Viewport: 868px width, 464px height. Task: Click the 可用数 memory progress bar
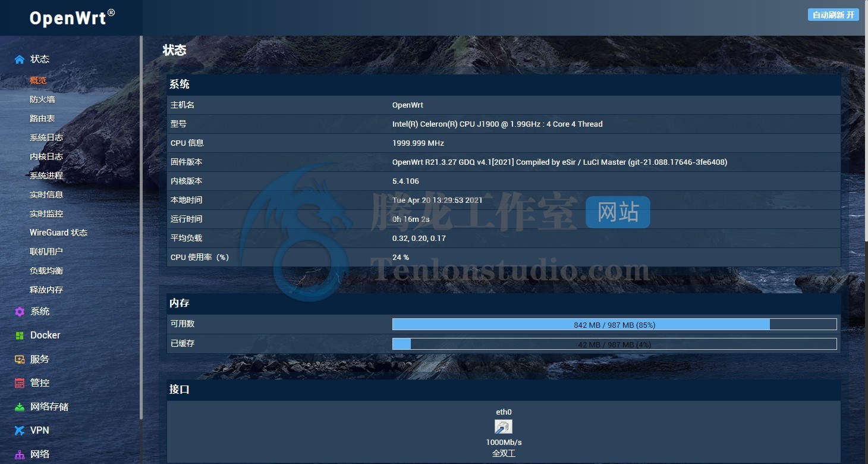click(614, 324)
